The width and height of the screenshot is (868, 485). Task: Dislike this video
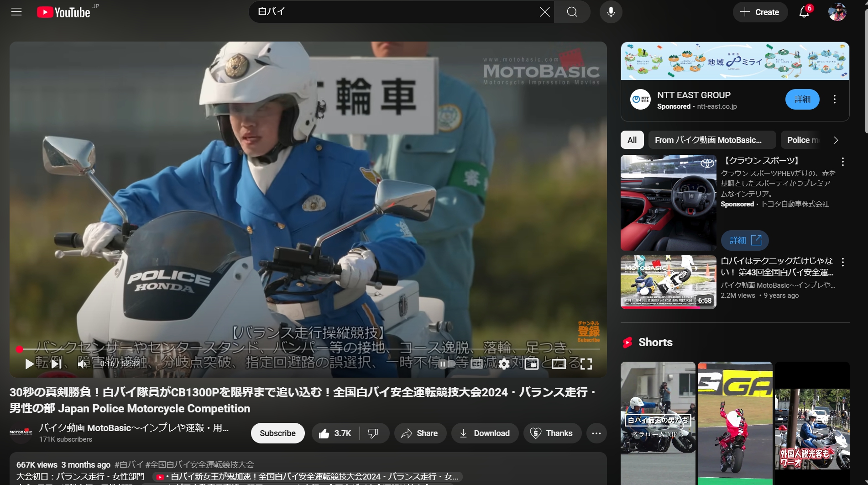click(x=374, y=433)
